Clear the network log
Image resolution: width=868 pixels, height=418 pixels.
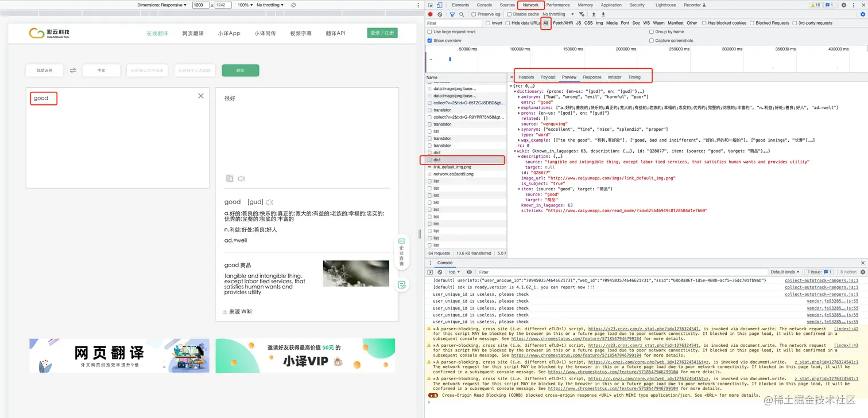(x=440, y=14)
